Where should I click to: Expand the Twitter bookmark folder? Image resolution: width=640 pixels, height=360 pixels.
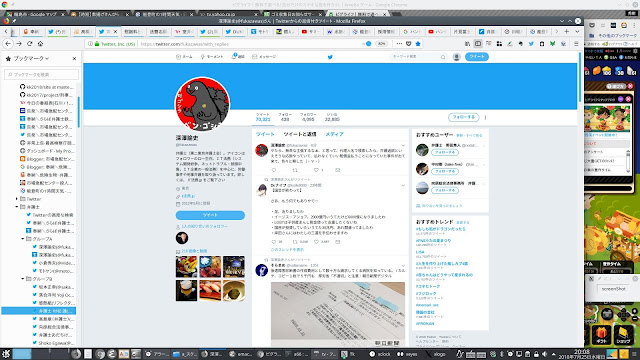(x=17, y=199)
